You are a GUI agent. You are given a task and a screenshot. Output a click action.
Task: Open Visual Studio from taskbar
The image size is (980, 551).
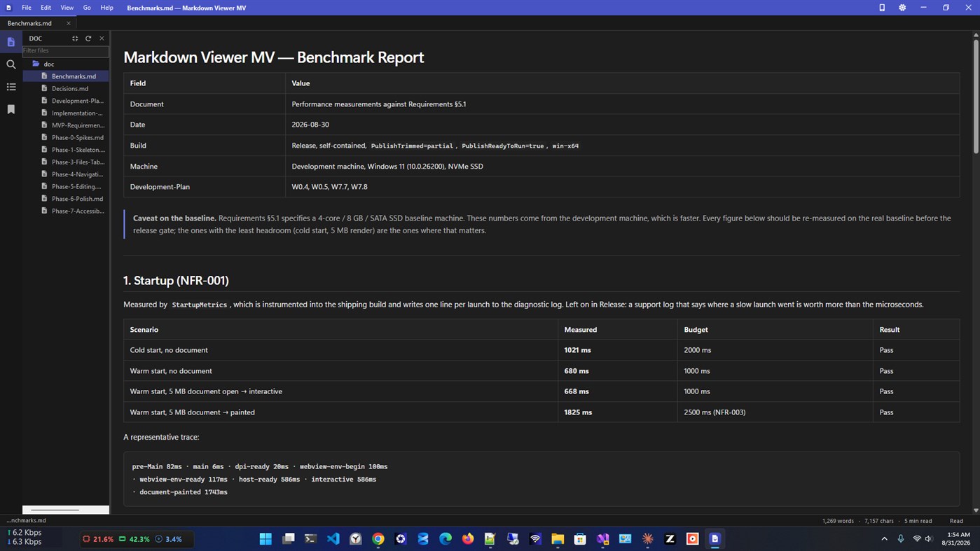(x=602, y=539)
